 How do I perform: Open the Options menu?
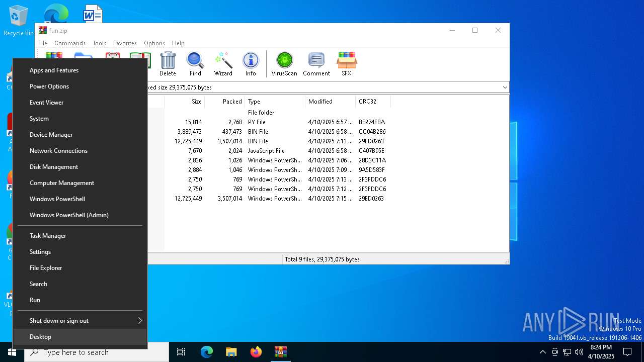(154, 43)
